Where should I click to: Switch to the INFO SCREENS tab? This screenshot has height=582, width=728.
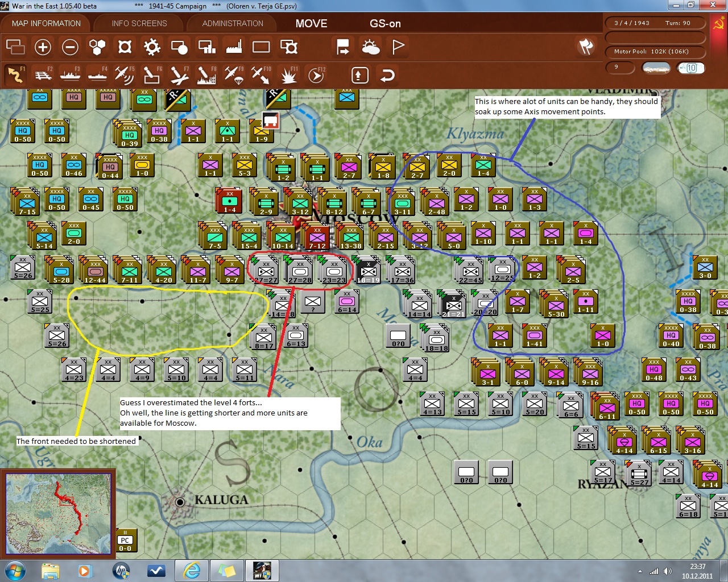pyautogui.click(x=139, y=23)
